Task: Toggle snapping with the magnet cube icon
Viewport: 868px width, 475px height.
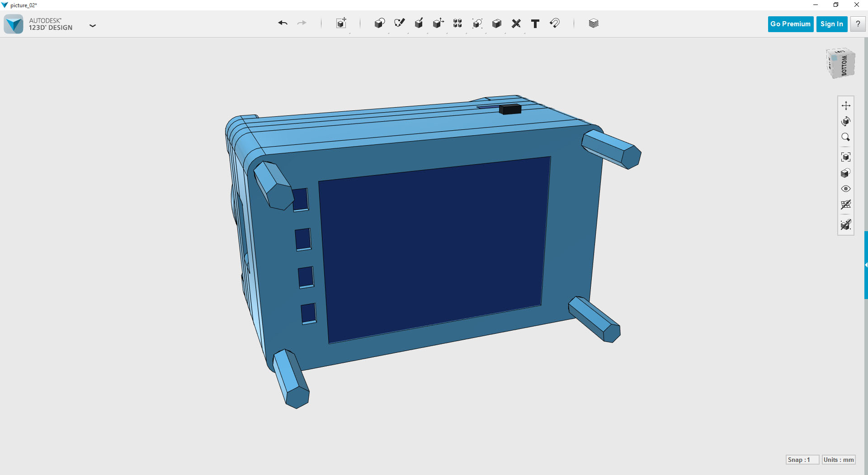Action: pos(846,225)
